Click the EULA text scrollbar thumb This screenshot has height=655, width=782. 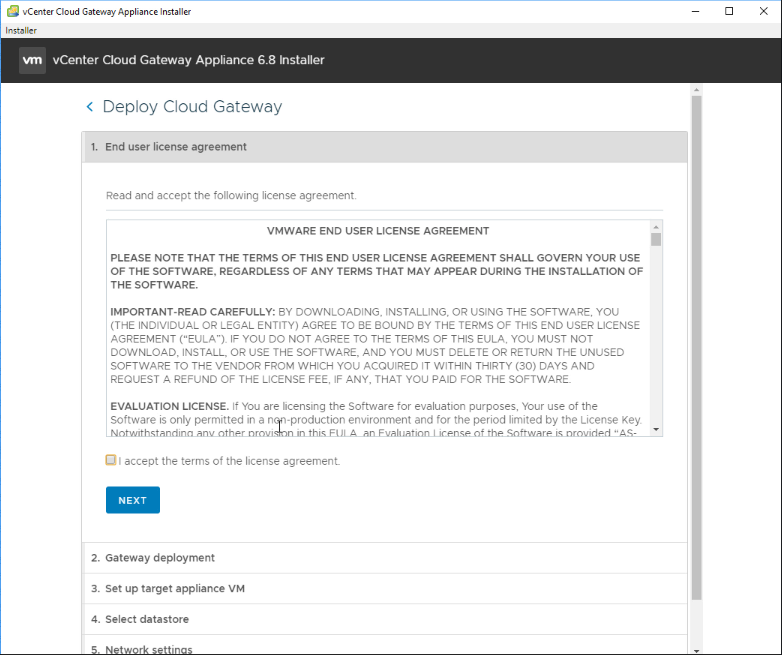(656, 239)
